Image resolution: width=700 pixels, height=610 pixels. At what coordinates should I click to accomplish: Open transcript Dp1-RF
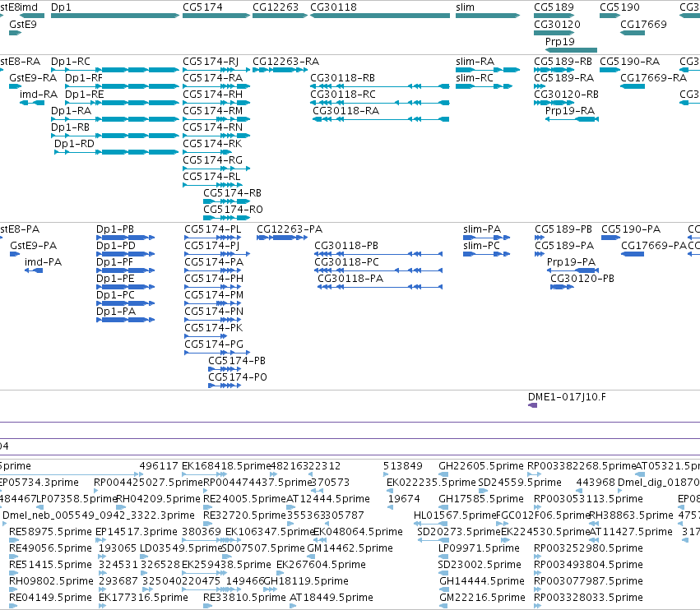(122, 86)
